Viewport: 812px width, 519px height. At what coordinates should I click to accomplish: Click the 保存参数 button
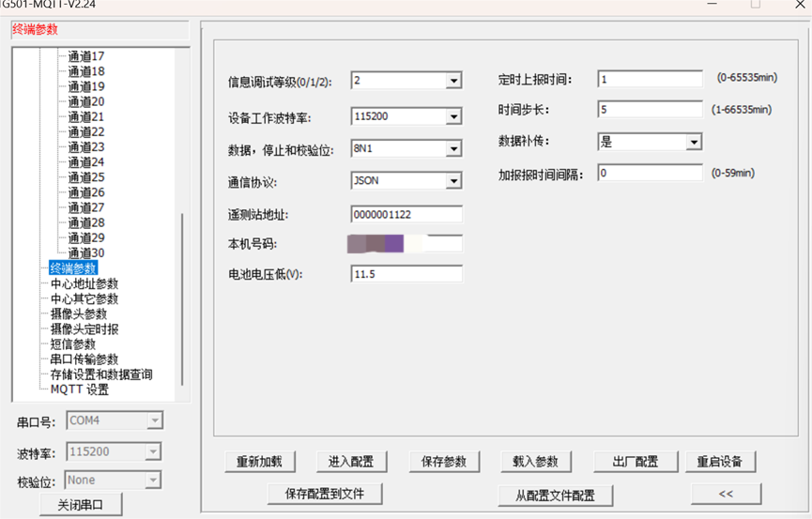444,462
